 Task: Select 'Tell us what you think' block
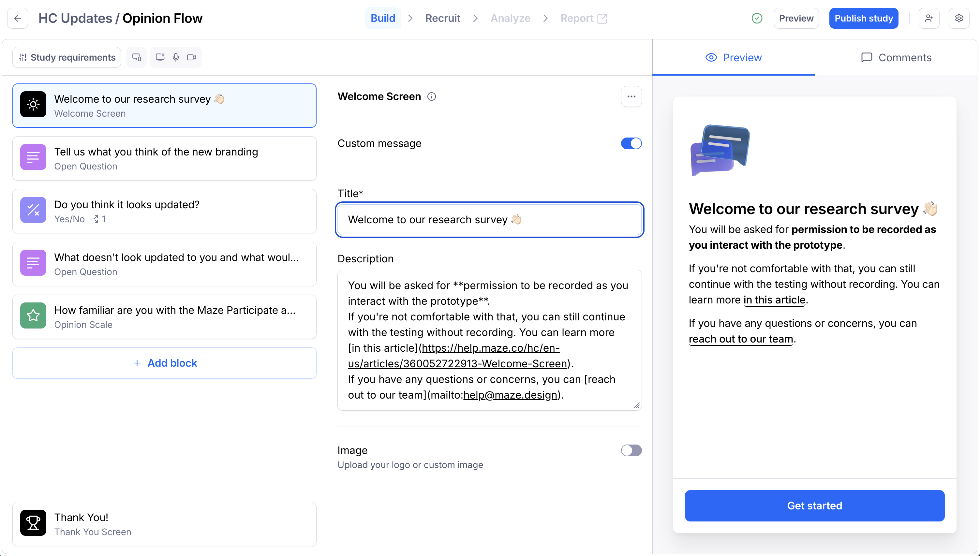(164, 158)
